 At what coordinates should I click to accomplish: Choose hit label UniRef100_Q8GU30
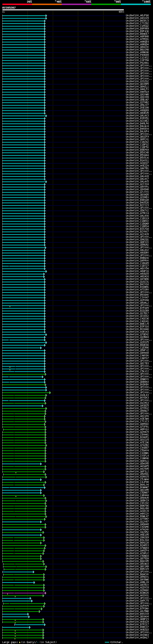click(x=137, y=47)
